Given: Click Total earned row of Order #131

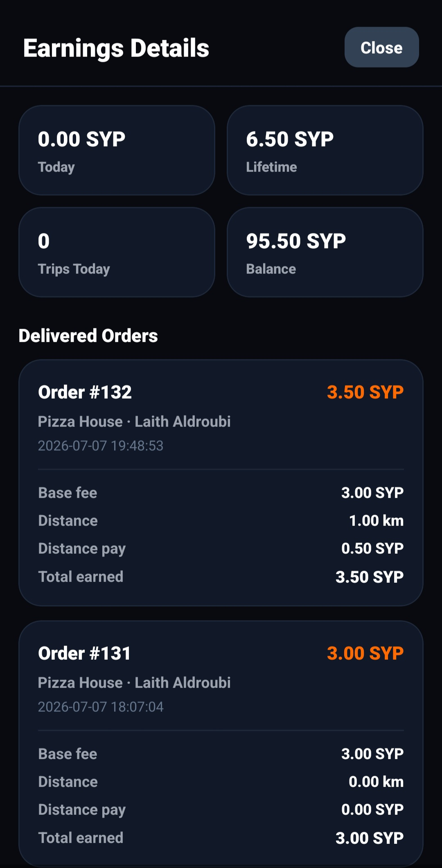Looking at the screenshot, I should pyautogui.click(x=221, y=838).
